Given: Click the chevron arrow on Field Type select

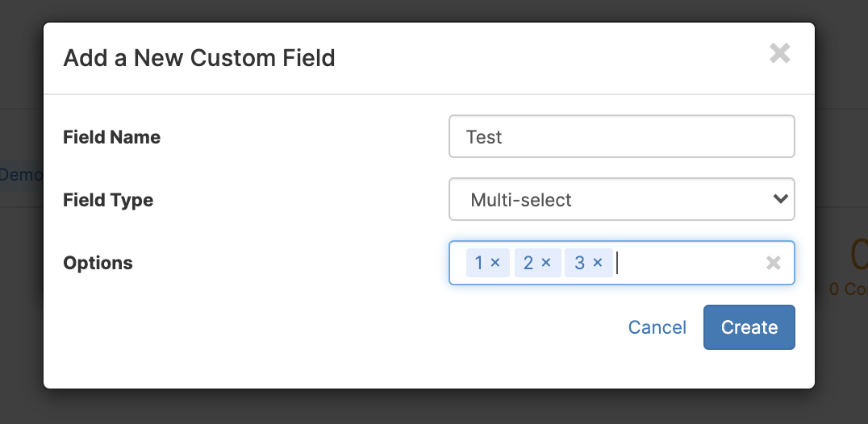Looking at the screenshot, I should 781,199.
